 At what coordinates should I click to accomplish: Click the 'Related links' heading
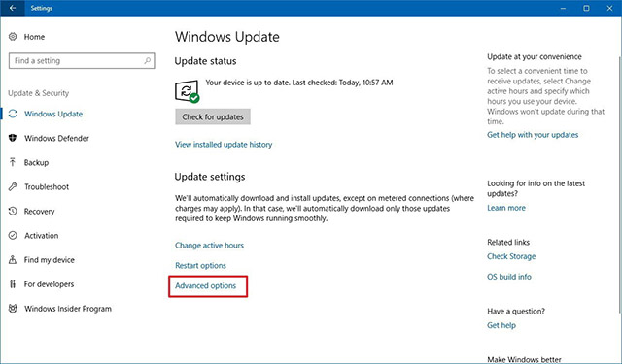click(508, 242)
